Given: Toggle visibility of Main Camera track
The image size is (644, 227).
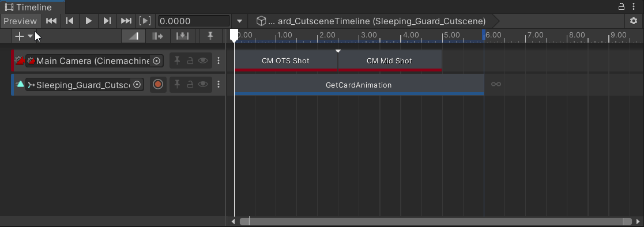Looking at the screenshot, I should pyautogui.click(x=203, y=60).
